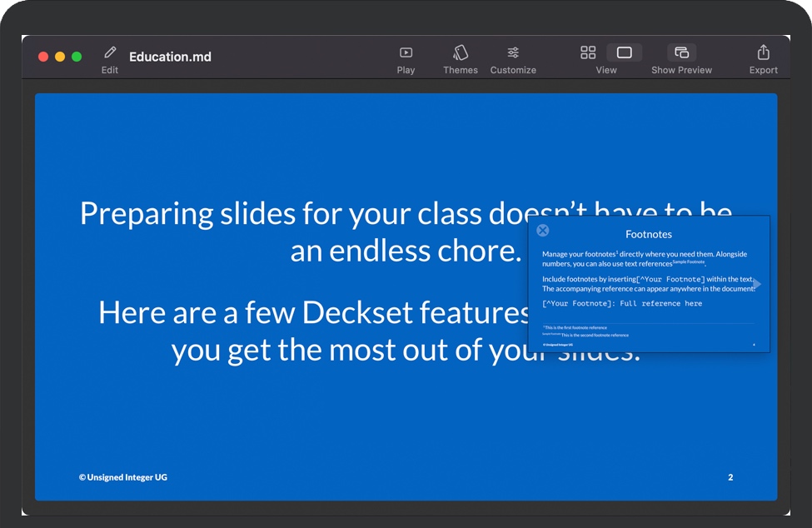Close the Footnotes preview popup

pyautogui.click(x=543, y=231)
